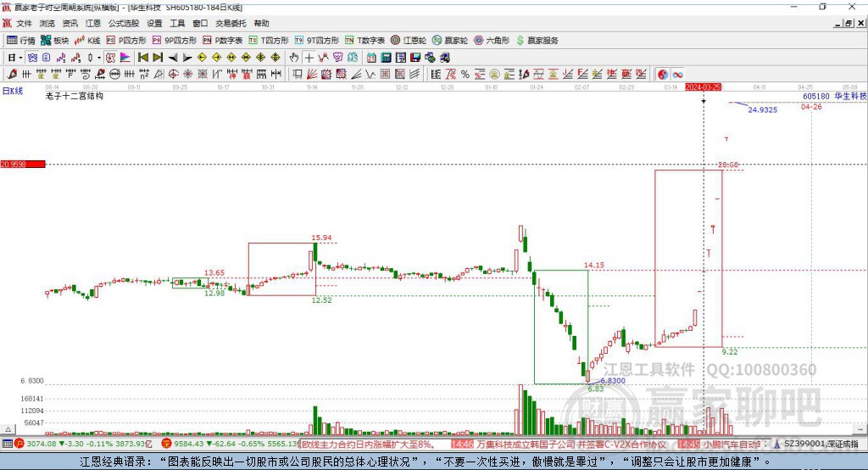The height and width of the screenshot is (470, 868).
Task: Click SZ399001 深证成指 in status bar
Action: 821,444
